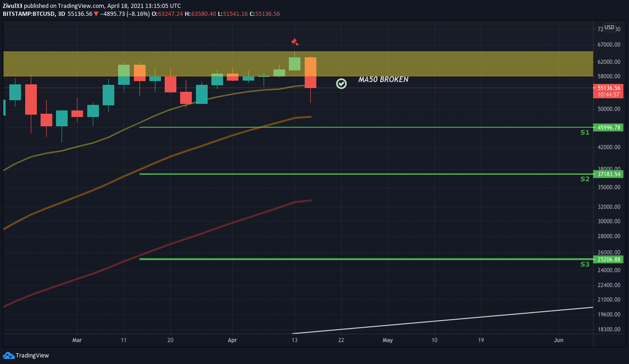
Task: Click the 22400.00 price axis value
Action: point(608,285)
